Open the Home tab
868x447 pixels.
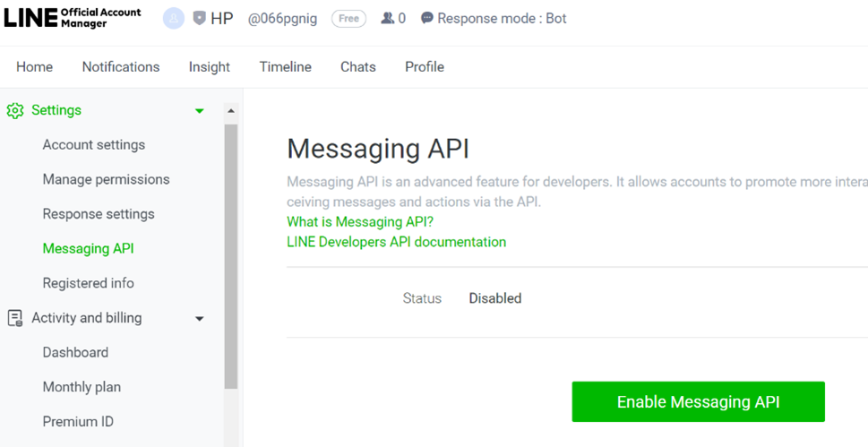(34, 67)
